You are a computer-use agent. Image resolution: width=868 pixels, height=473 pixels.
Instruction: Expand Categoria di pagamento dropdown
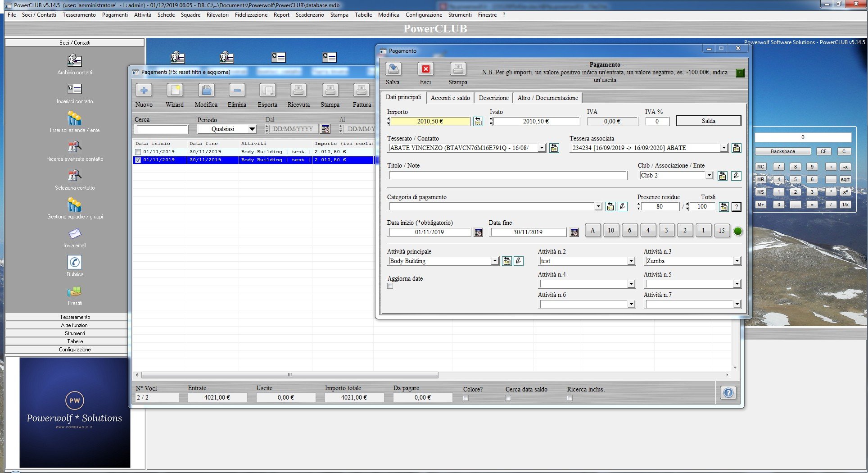(x=598, y=207)
